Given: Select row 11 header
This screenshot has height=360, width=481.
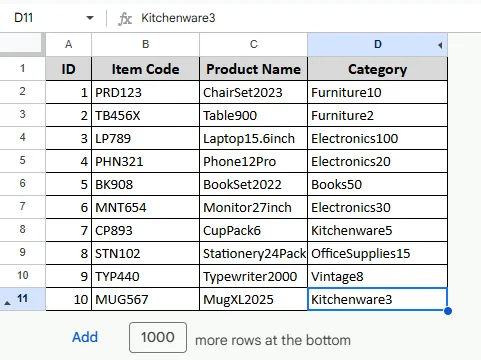Looking at the screenshot, I should click(x=22, y=298).
